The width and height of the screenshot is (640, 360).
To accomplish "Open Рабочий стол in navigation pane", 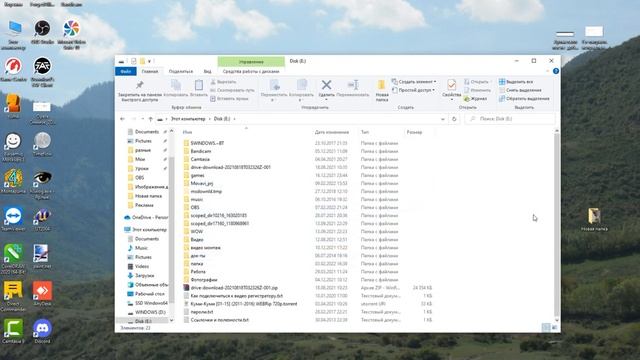I will click(149, 294).
